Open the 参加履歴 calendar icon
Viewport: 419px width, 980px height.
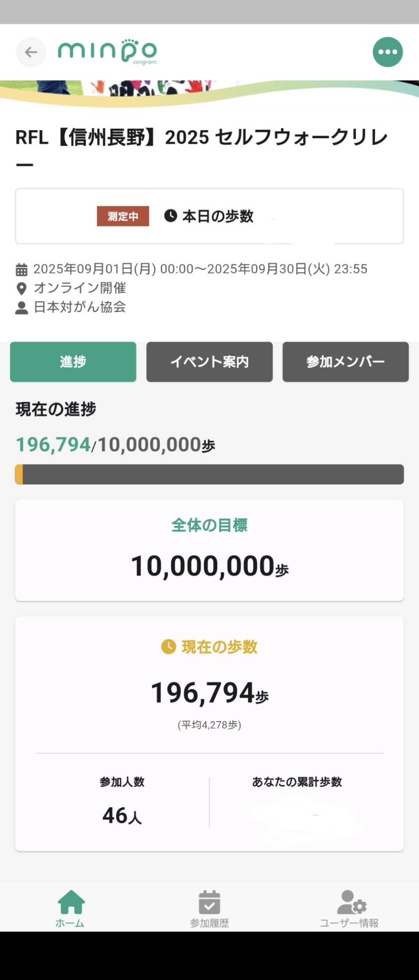coord(209,902)
